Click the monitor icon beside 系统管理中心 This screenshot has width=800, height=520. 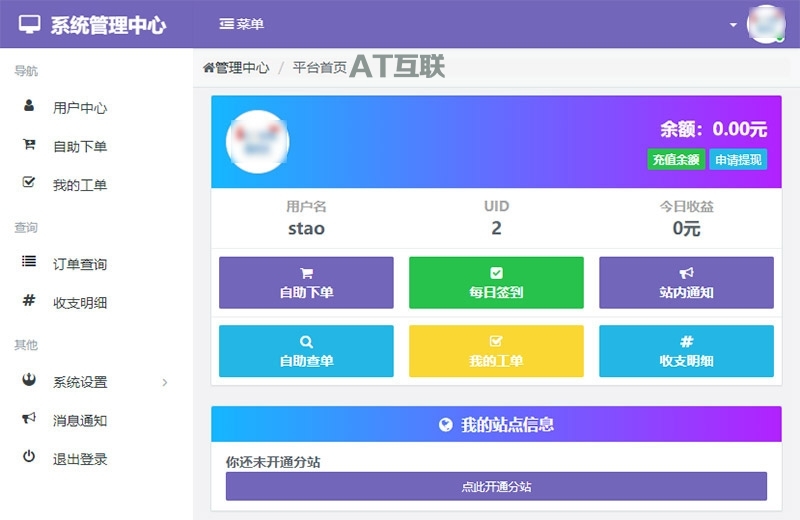click(30, 24)
